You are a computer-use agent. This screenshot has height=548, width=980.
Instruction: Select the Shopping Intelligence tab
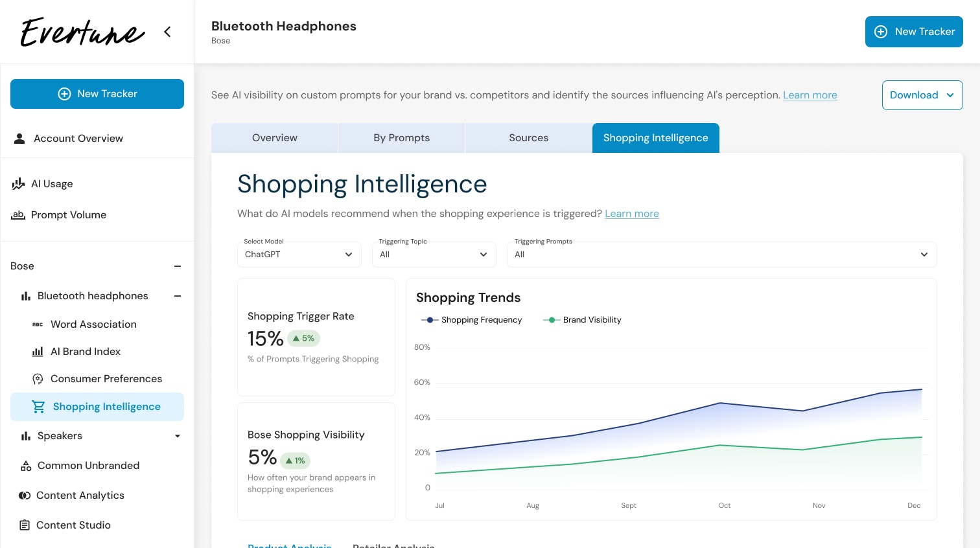pos(656,138)
